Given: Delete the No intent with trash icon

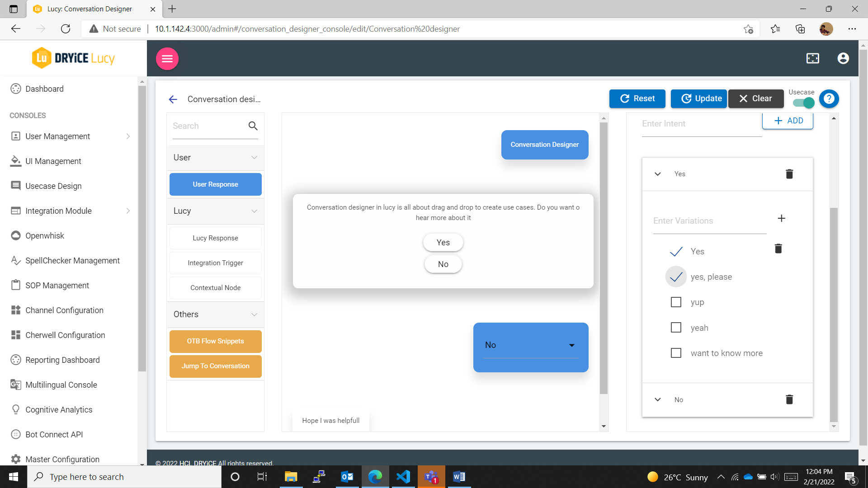Looking at the screenshot, I should pyautogui.click(x=789, y=399).
